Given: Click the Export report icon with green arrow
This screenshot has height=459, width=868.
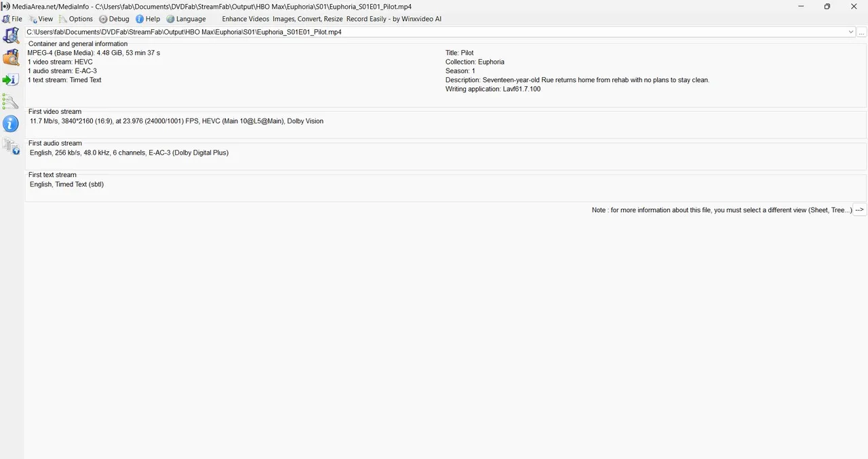Looking at the screenshot, I should click(x=12, y=79).
